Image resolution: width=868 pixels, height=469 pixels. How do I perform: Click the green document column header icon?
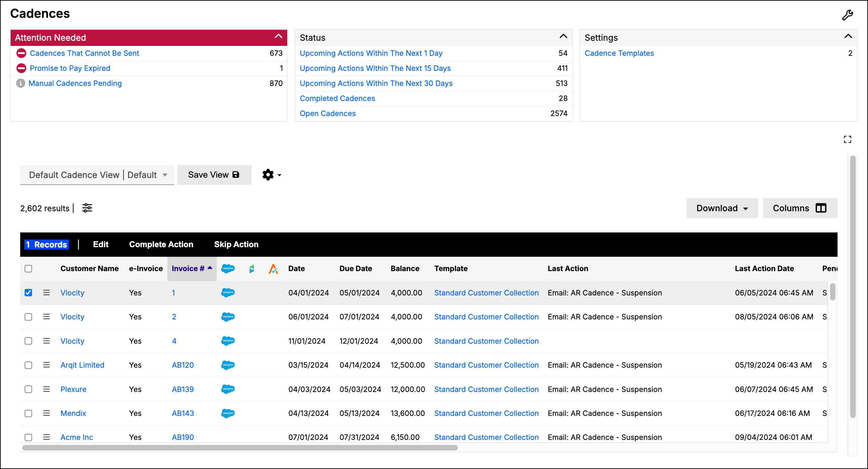(x=252, y=269)
